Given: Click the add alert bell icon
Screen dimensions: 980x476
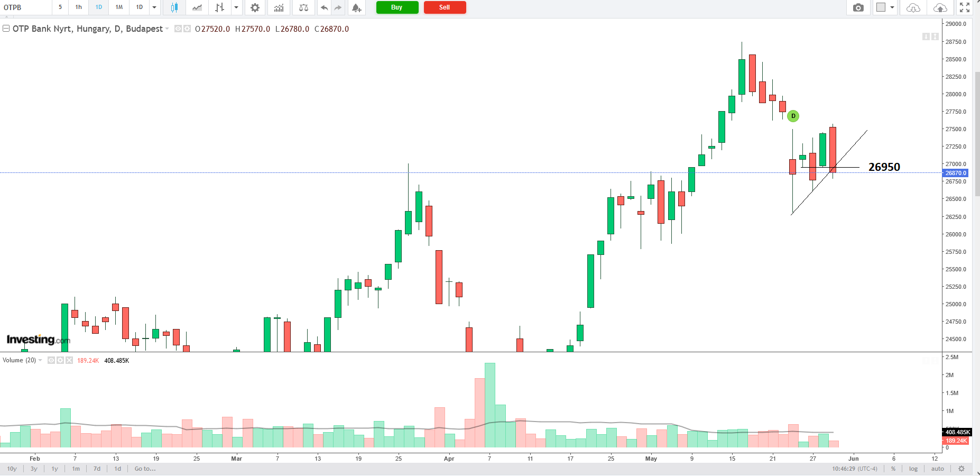Looking at the screenshot, I should tap(356, 7).
